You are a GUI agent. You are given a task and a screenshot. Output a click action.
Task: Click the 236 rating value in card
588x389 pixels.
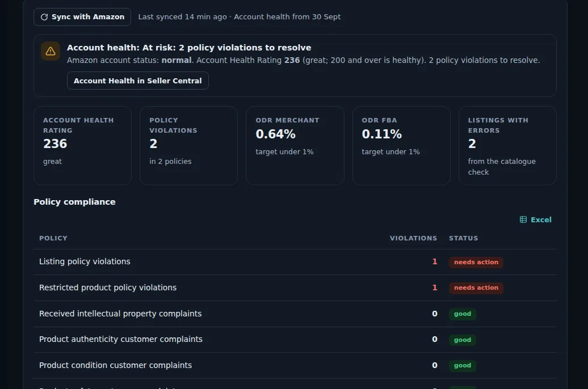55,144
